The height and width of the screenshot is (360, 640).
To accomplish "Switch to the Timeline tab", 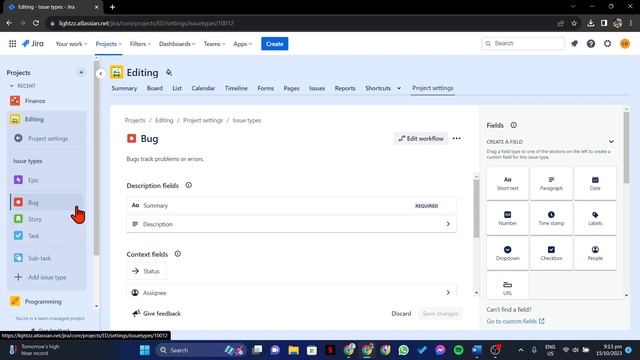I will coord(236,88).
